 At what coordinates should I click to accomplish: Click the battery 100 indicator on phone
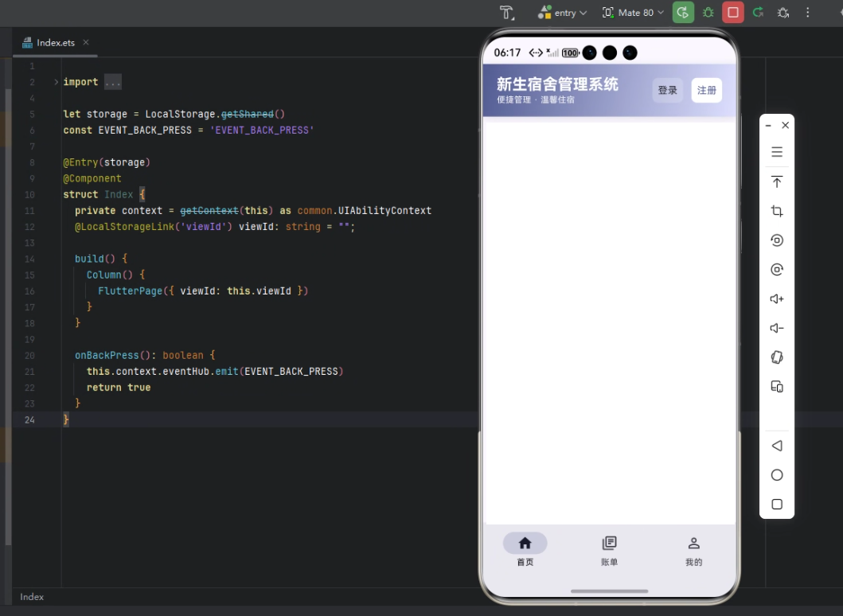571,53
